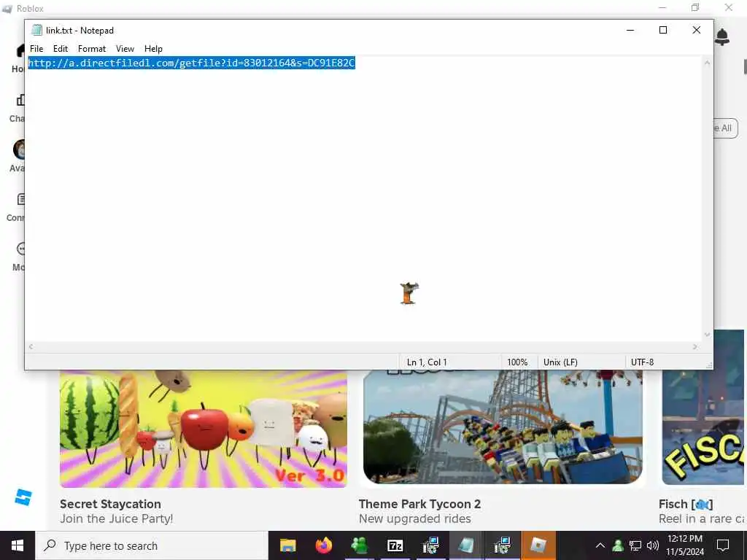Open 7-Zip from the taskbar

coord(395,545)
